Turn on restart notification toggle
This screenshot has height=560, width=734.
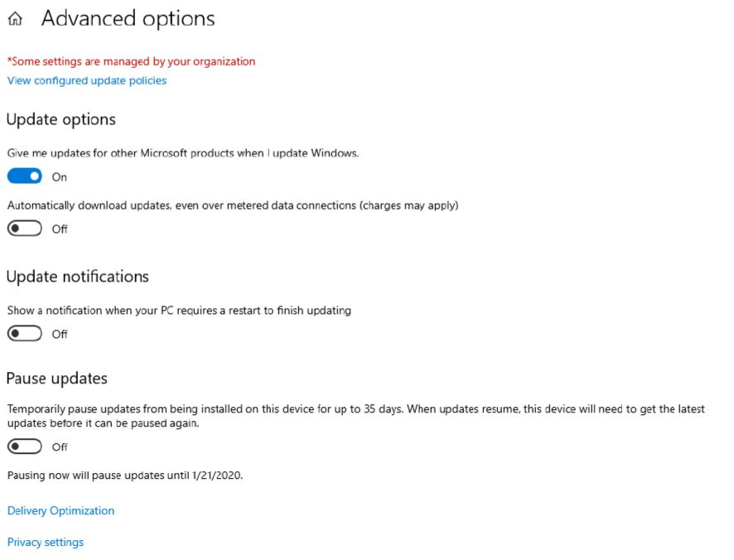tap(24, 334)
